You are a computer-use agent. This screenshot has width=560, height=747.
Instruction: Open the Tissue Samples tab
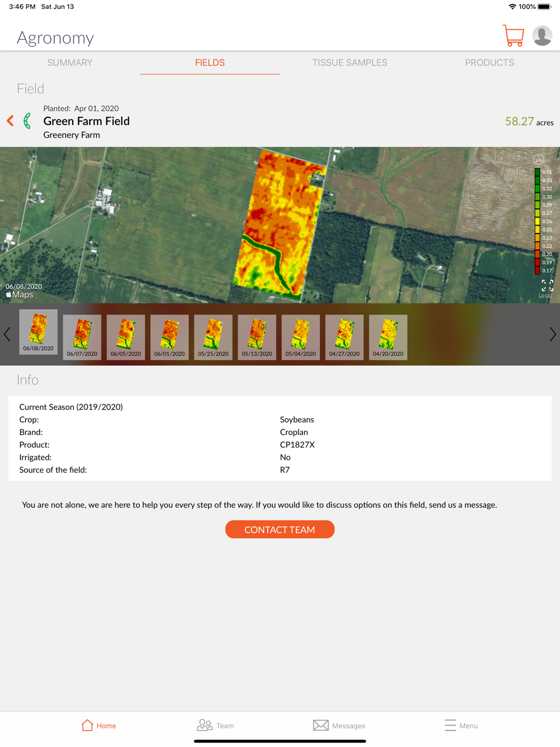tap(350, 63)
